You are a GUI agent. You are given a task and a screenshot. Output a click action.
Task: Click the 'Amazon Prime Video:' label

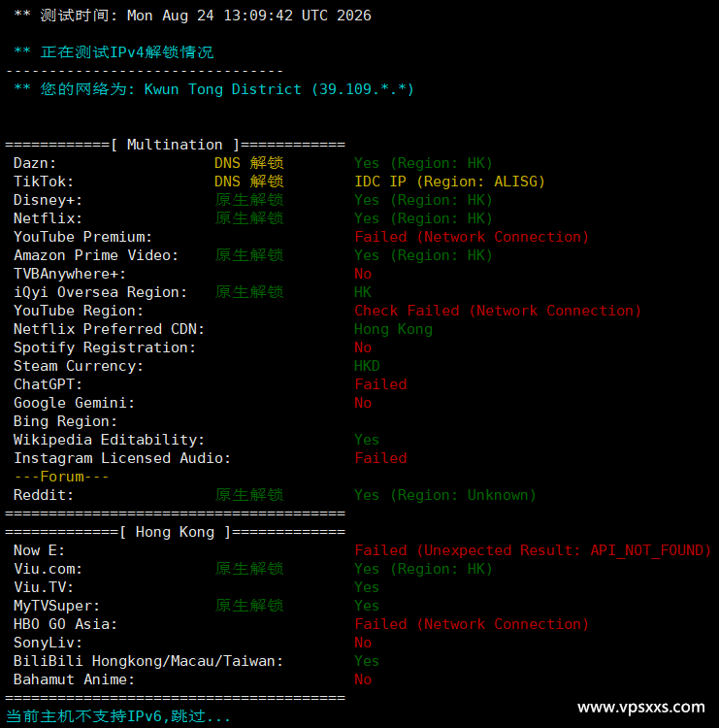(96, 255)
